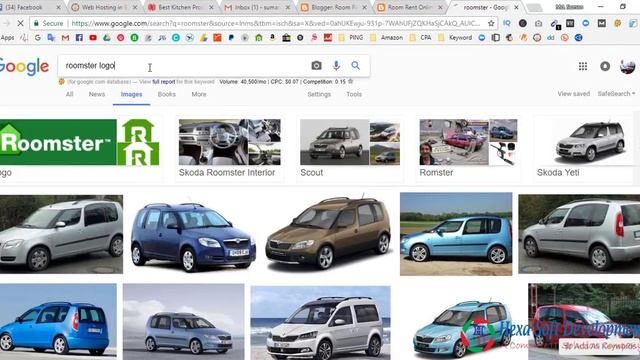Image resolution: width=640 pixels, height=360 pixels.
Task: Open the white Skoda van at beach image
Action: coord(320,323)
